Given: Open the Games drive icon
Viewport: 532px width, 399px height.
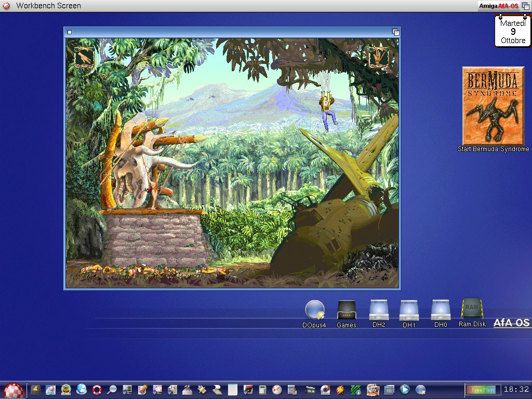Looking at the screenshot, I should [346, 310].
